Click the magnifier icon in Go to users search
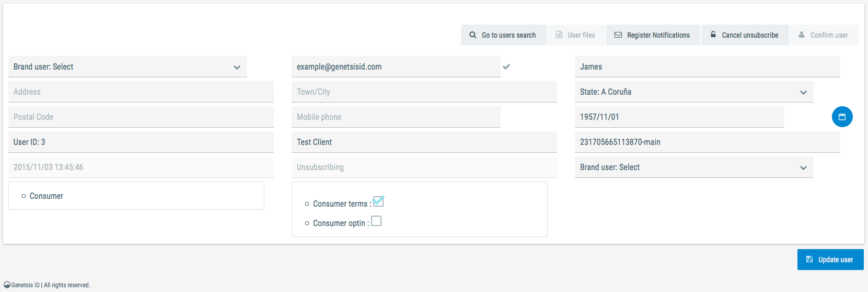Viewport: 868px width, 292px height. coord(473,35)
